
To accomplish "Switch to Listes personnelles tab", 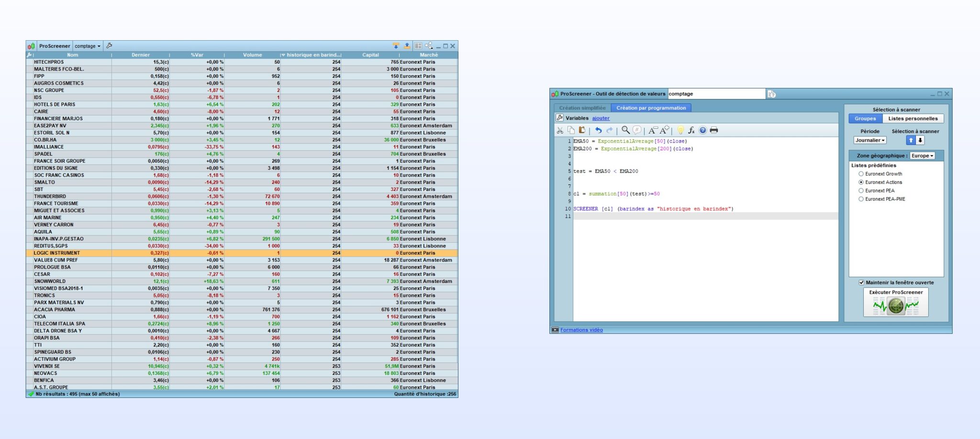I will click(913, 119).
